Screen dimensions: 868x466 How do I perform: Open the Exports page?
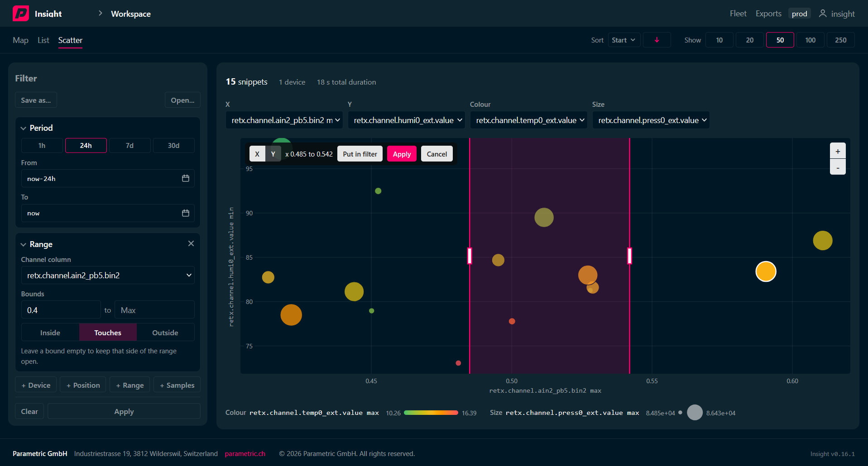[x=768, y=14]
